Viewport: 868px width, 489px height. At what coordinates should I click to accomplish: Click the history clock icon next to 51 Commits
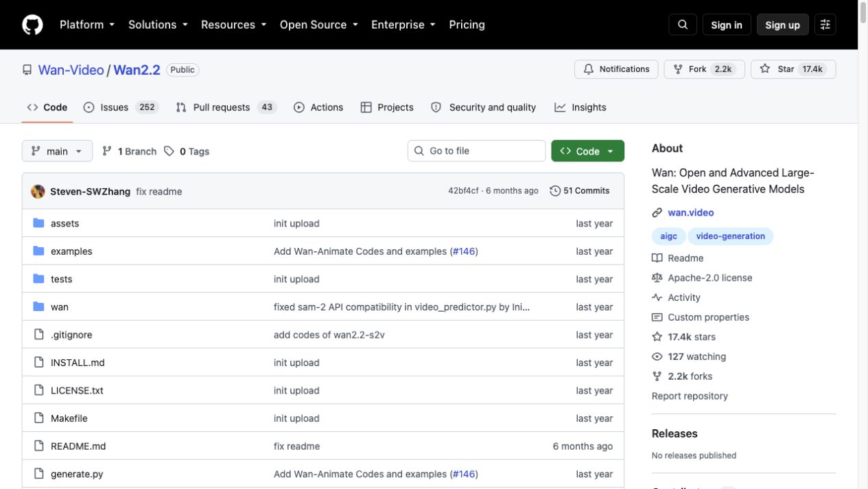point(555,191)
